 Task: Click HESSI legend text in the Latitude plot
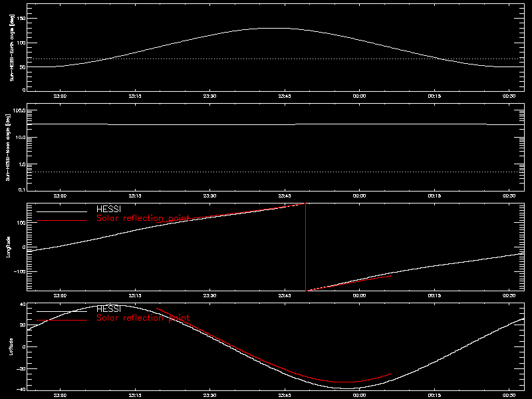[x=108, y=309]
